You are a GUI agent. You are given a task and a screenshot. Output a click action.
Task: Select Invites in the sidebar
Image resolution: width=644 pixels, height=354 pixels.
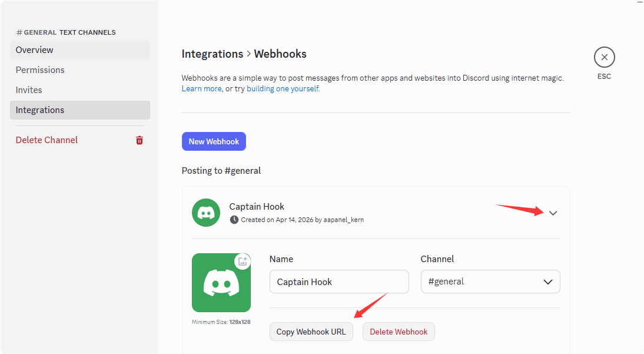(29, 90)
